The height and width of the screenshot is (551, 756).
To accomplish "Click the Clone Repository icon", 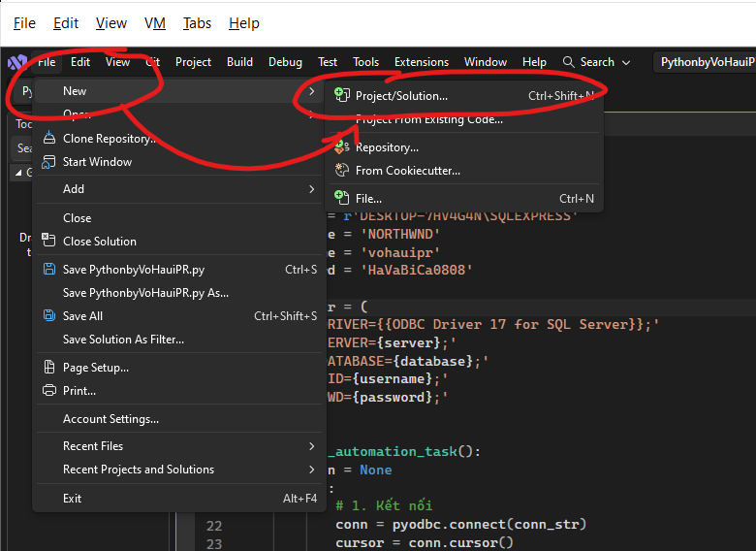I will pyautogui.click(x=49, y=139).
